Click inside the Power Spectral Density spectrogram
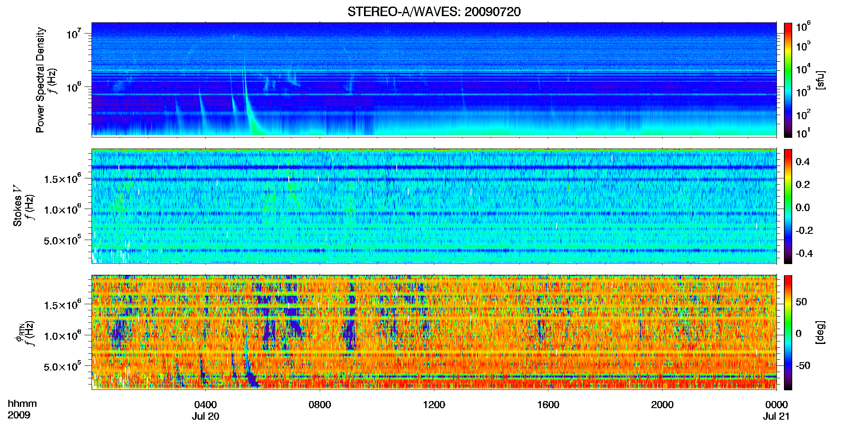Viewport: 868px width, 447px height. 434,79
